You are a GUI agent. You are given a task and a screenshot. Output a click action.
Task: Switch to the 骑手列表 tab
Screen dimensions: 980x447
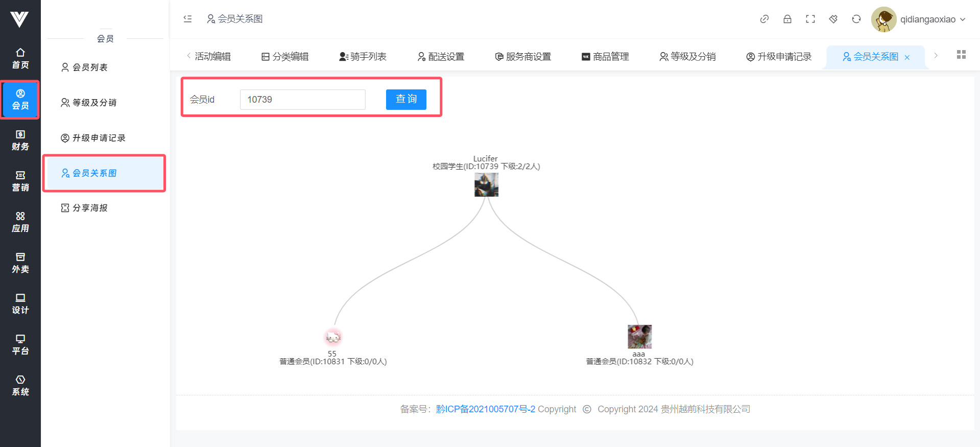[363, 57]
